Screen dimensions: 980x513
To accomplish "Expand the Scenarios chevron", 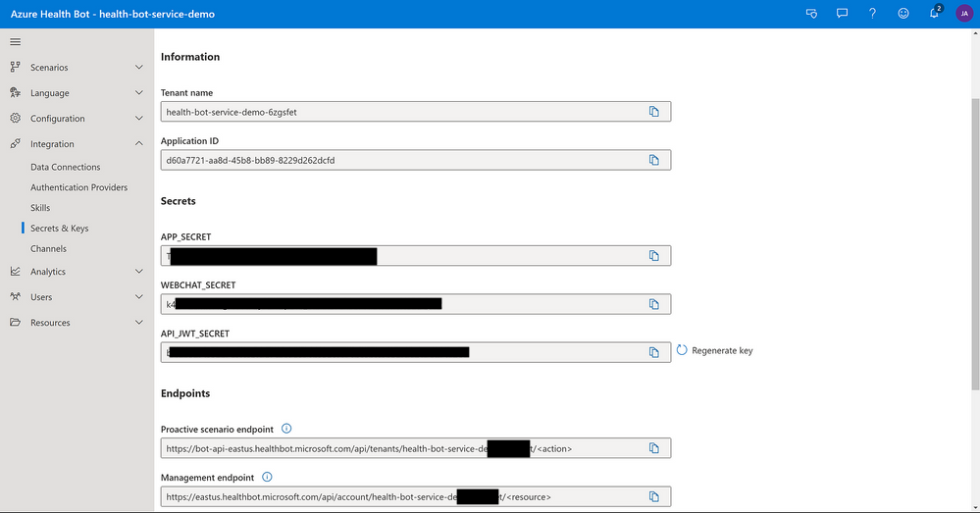I will (x=138, y=67).
